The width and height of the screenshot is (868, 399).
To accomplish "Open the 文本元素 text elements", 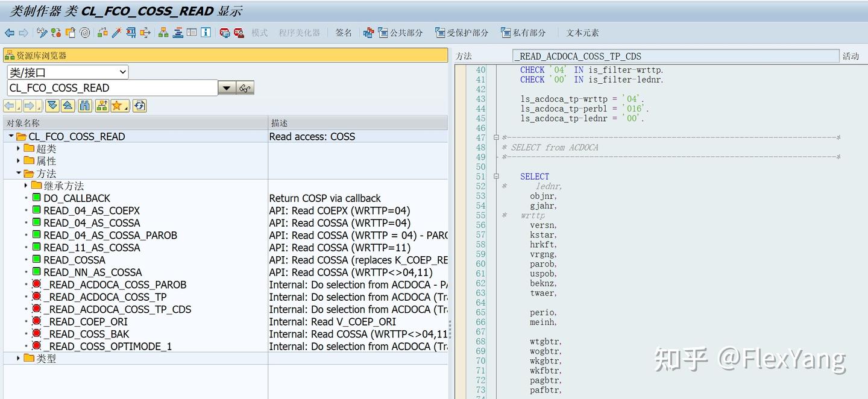I will click(x=582, y=33).
